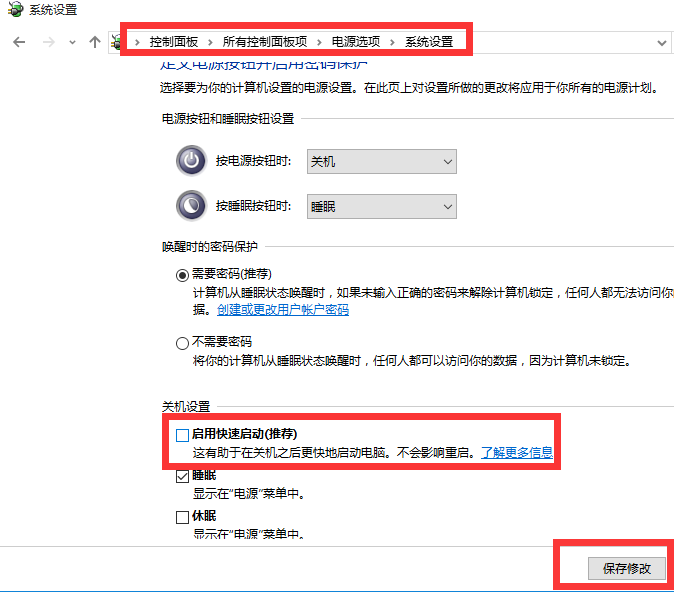Click the 保存修改 button
This screenshot has width=674, height=592.
[626, 568]
